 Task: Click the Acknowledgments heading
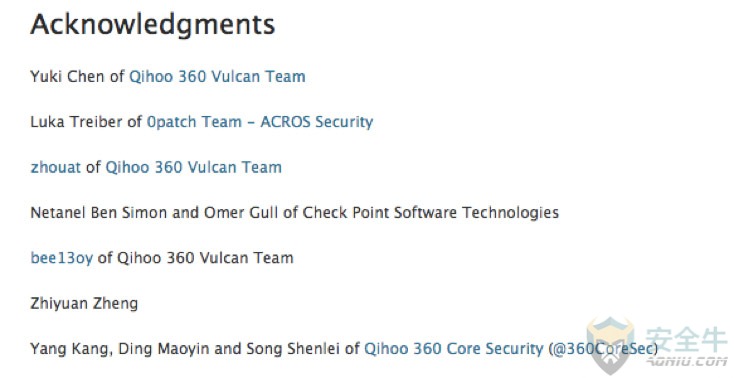153,25
